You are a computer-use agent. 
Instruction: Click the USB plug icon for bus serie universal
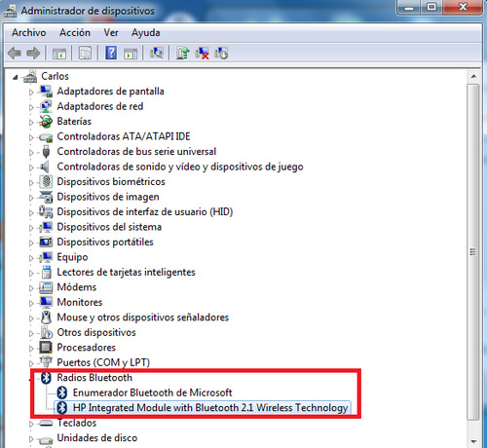46,152
